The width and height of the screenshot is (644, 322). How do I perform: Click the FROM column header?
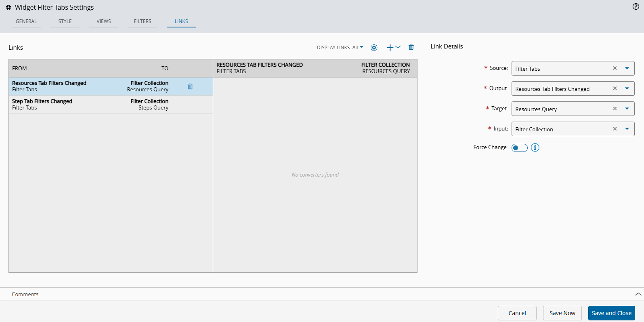pyautogui.click(x=19, y=68)
